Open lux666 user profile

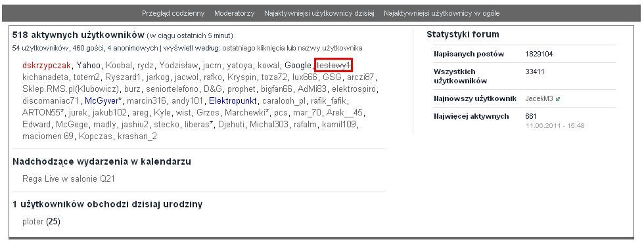304,77
